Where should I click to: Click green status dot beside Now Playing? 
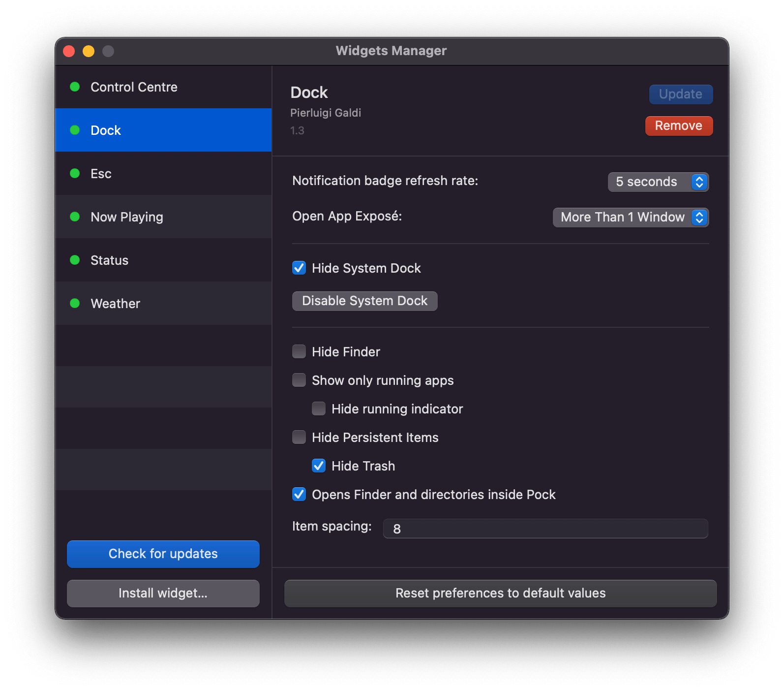coord(75,217)
